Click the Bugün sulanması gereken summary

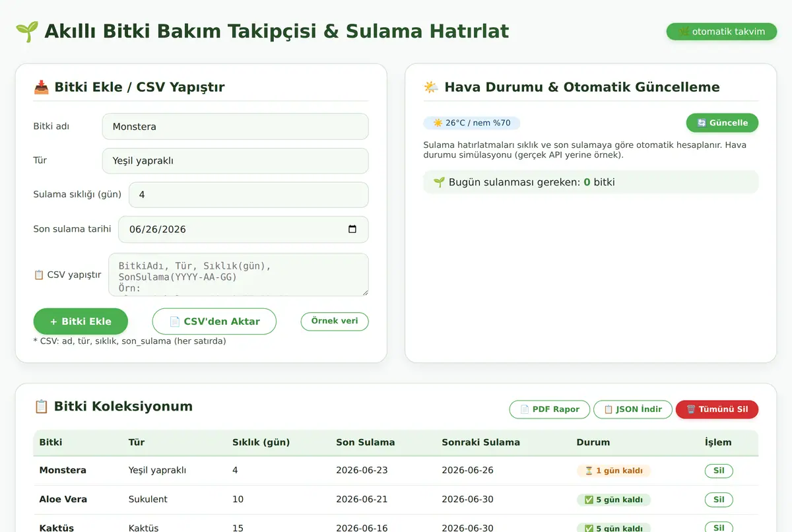pyautogui.click(x=591, y=182)
